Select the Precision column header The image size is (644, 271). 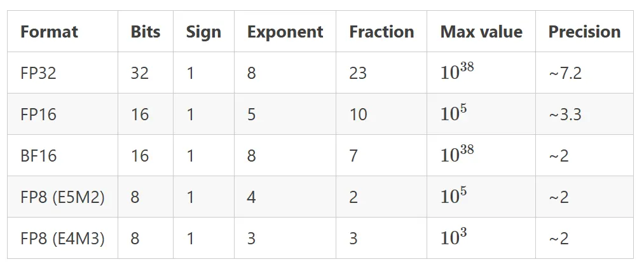584,32
